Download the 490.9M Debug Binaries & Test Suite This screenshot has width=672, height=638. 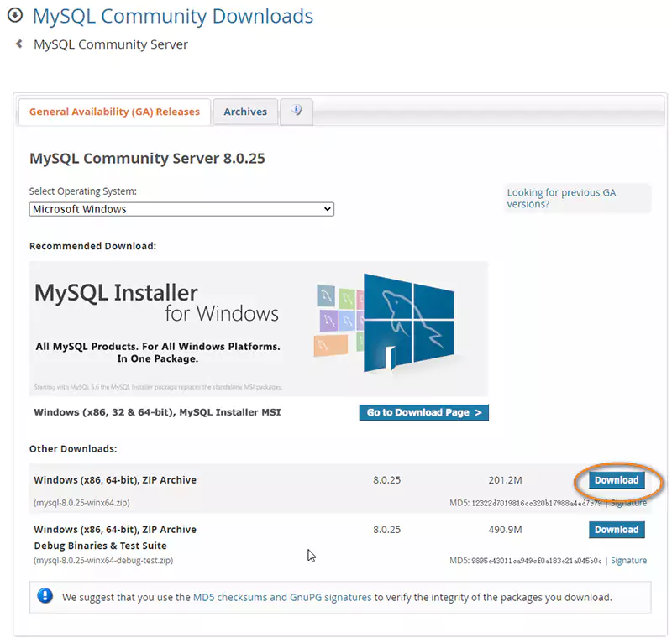coord(617,530)
